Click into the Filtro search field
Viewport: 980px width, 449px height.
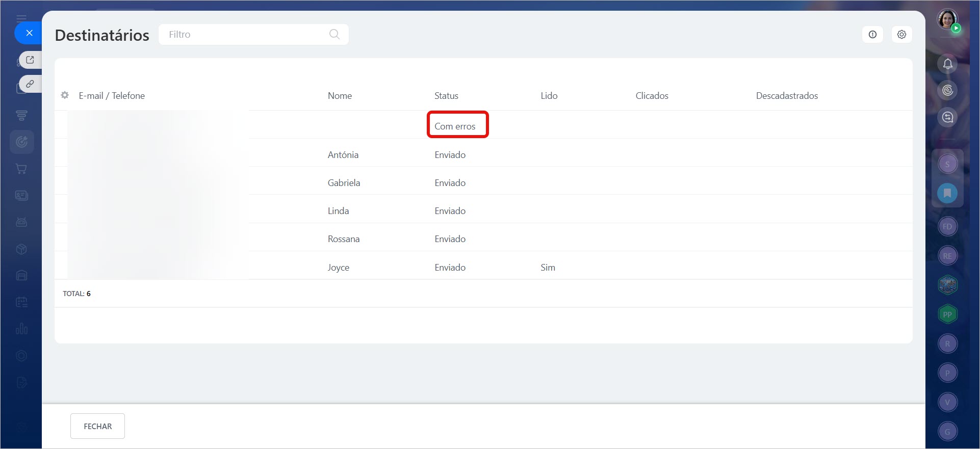click(x=245, y=34)
